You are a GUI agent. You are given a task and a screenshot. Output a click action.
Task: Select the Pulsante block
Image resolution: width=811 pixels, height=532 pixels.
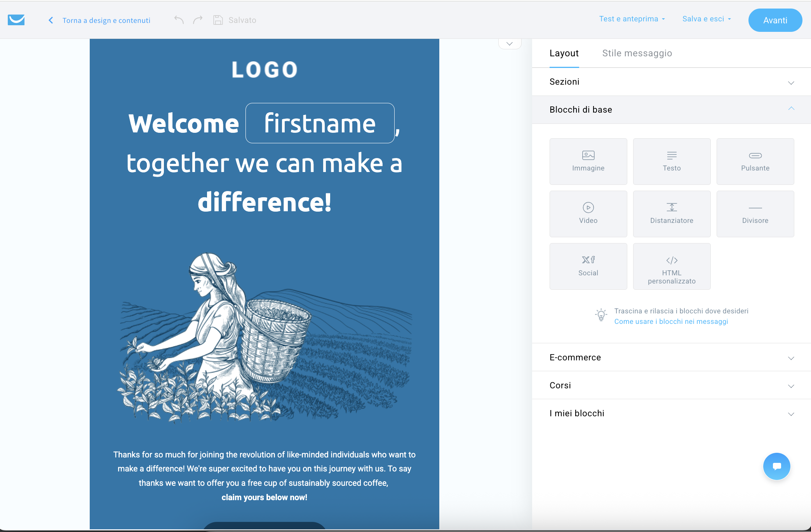click(x=755, y=162)
